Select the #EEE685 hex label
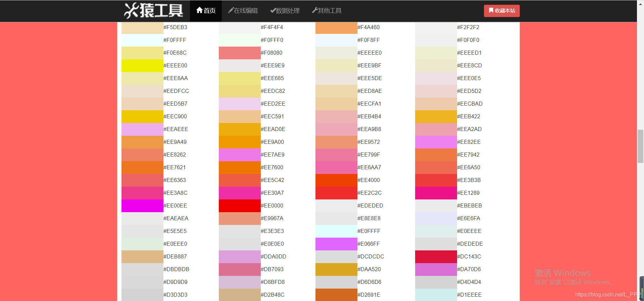 point(272,78)
